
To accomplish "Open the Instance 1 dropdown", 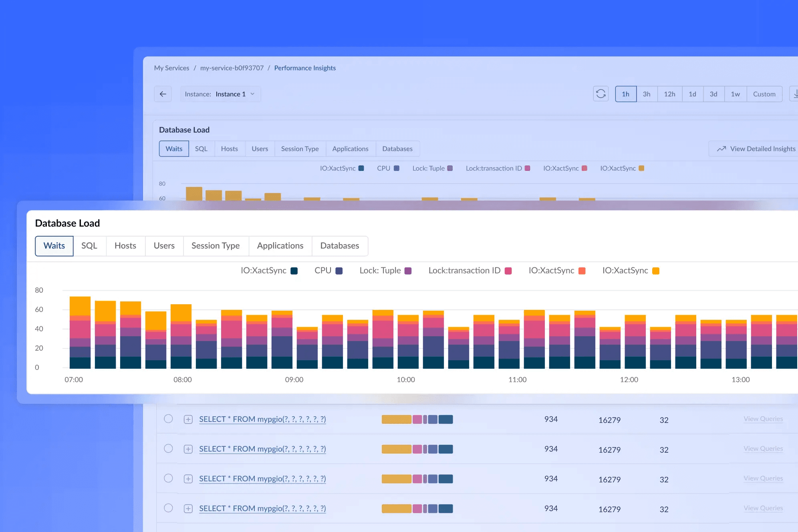I will tap(220, 94).
